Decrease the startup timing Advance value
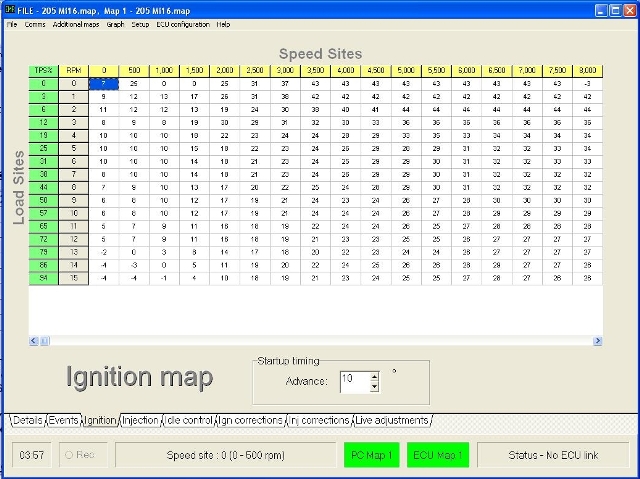The height and width of the screenshot is (479, 640). point(374,386)
